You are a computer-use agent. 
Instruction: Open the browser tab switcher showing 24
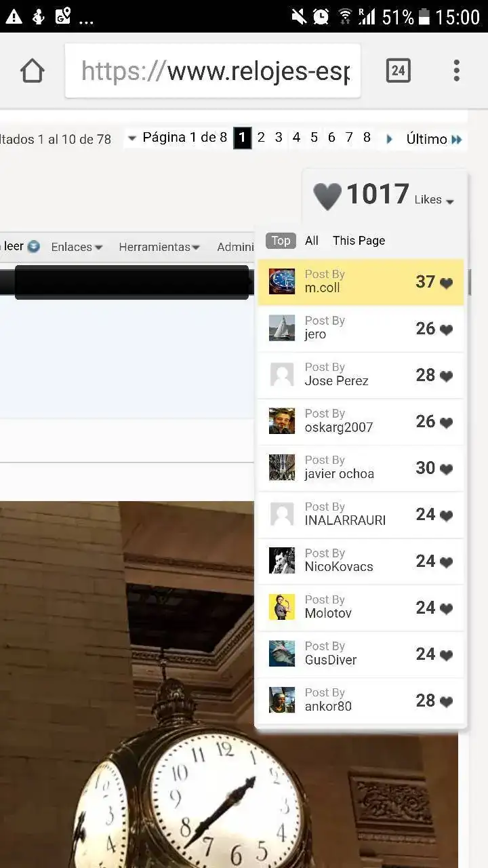pyautogui.click(x=398, y=71)
